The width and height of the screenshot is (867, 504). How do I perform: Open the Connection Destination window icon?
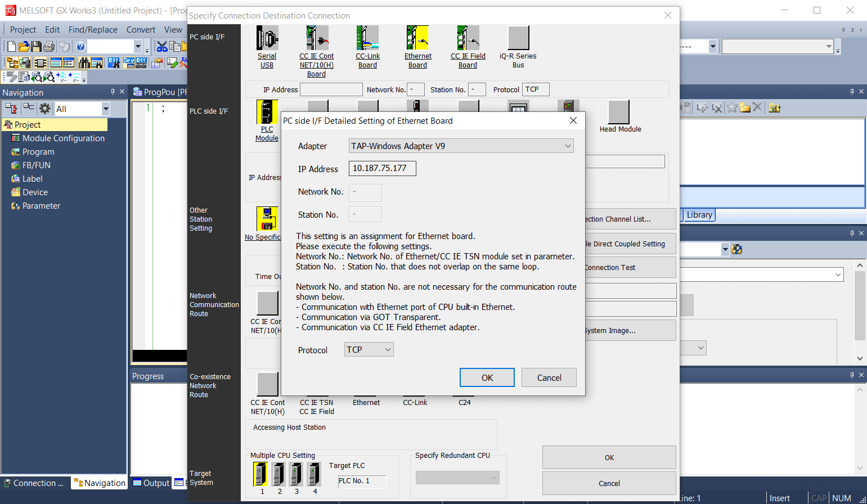[x=25, y=62]
